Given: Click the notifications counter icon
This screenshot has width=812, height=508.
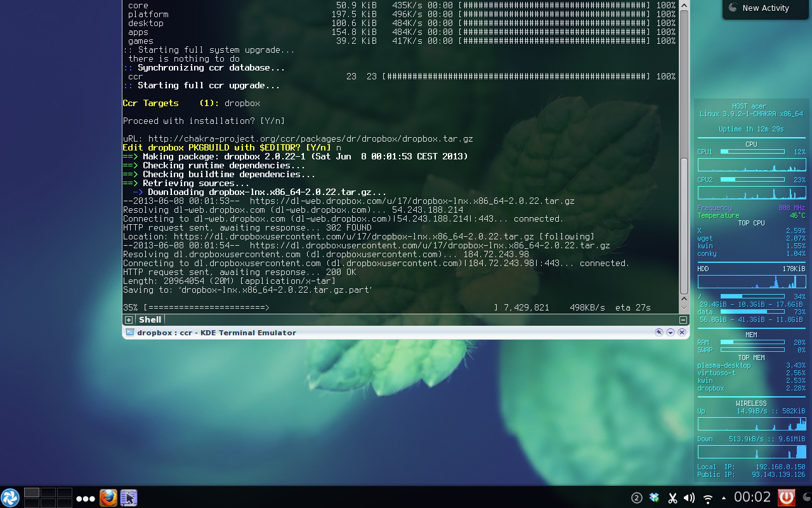Looking at the screenshot, I should [x=637, y=498].
